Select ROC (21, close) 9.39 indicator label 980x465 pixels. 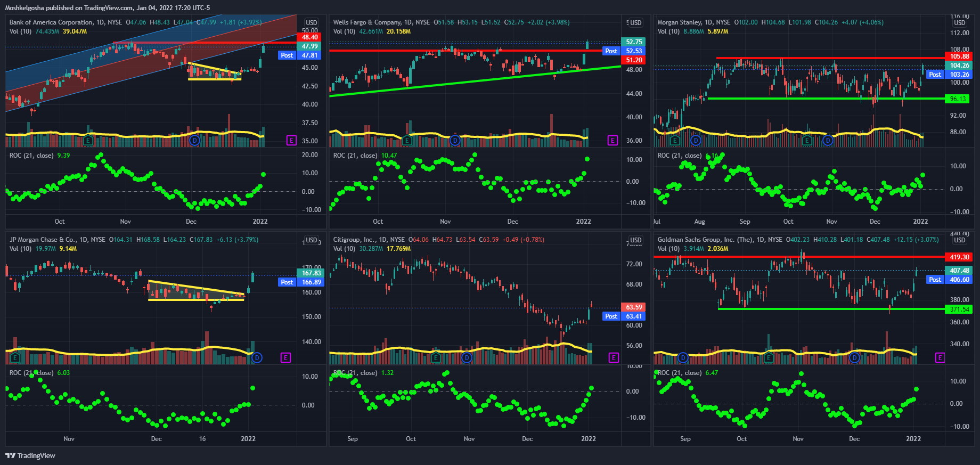[x=39, y=156]
